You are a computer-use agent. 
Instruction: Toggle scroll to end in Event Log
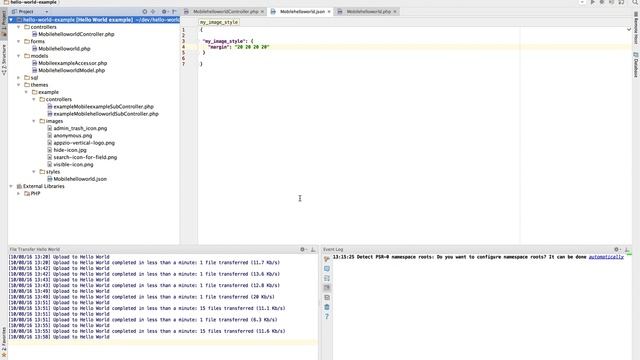coord(327,288)
